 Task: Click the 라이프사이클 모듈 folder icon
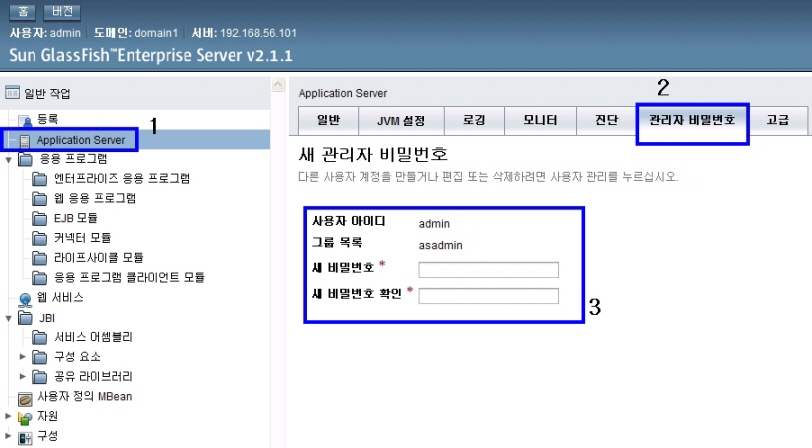[39, 257]
